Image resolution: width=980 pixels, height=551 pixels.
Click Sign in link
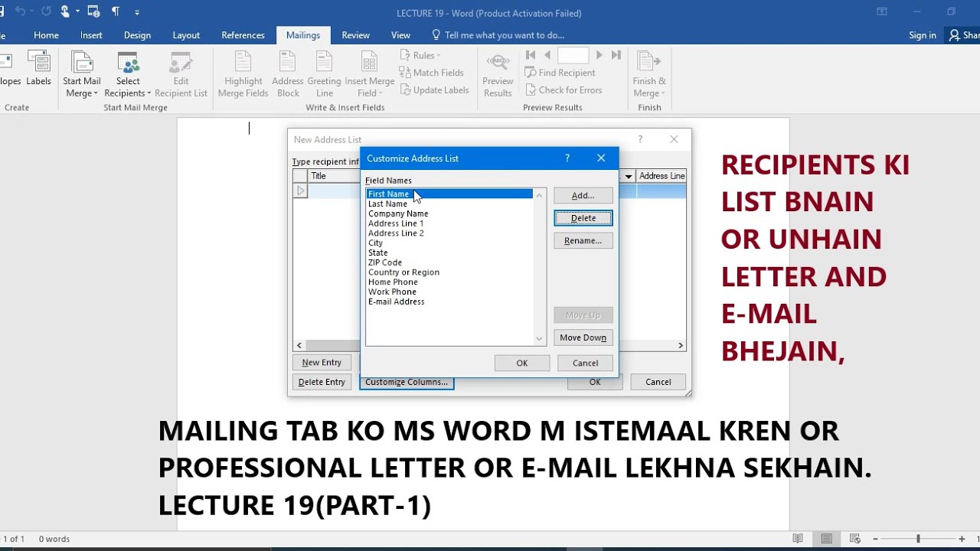point(923,35)
